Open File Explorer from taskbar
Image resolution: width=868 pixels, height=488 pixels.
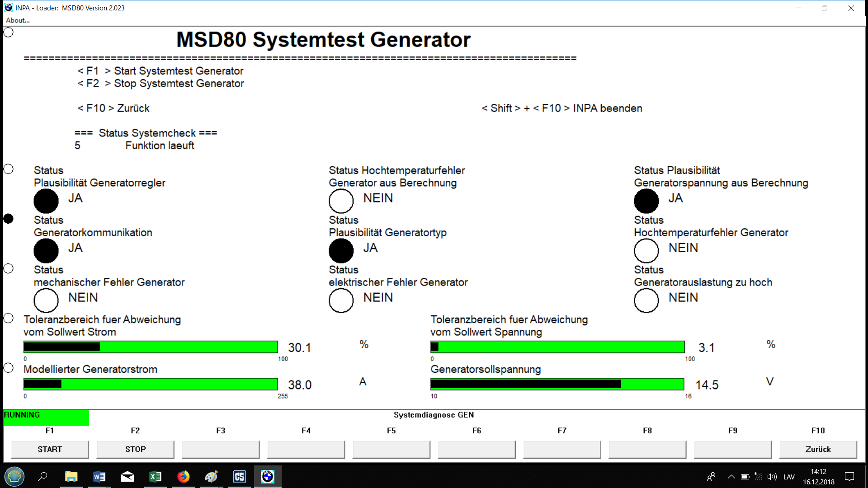pyautogui.click(x=71, y=477)
